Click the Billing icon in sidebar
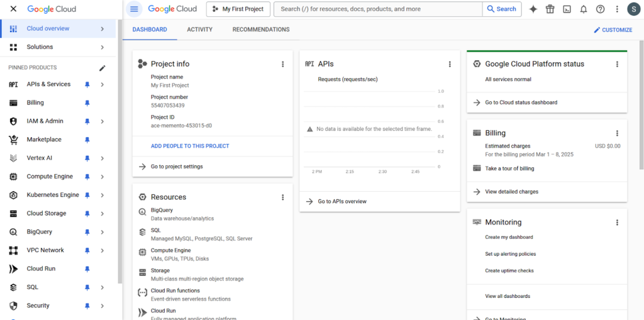 click(x=14, y=102)
